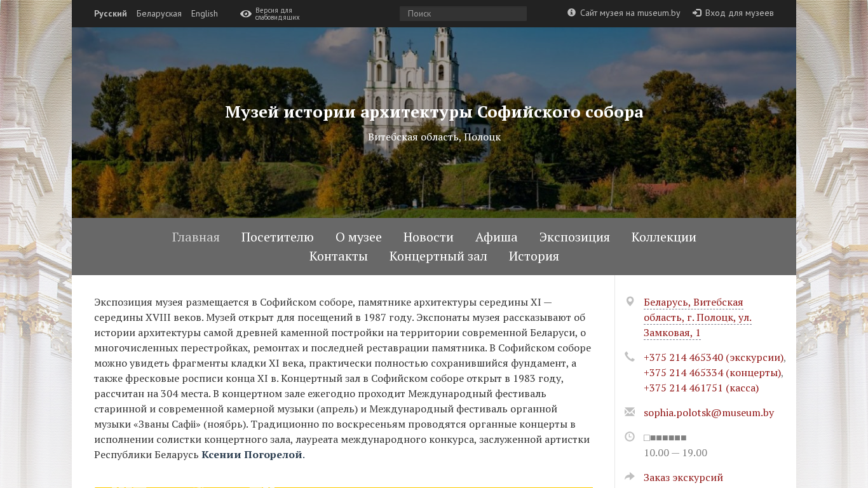Viewport: 868px width, 488px height.
Task: Go to Главная menu item
Action: (196, 237)
